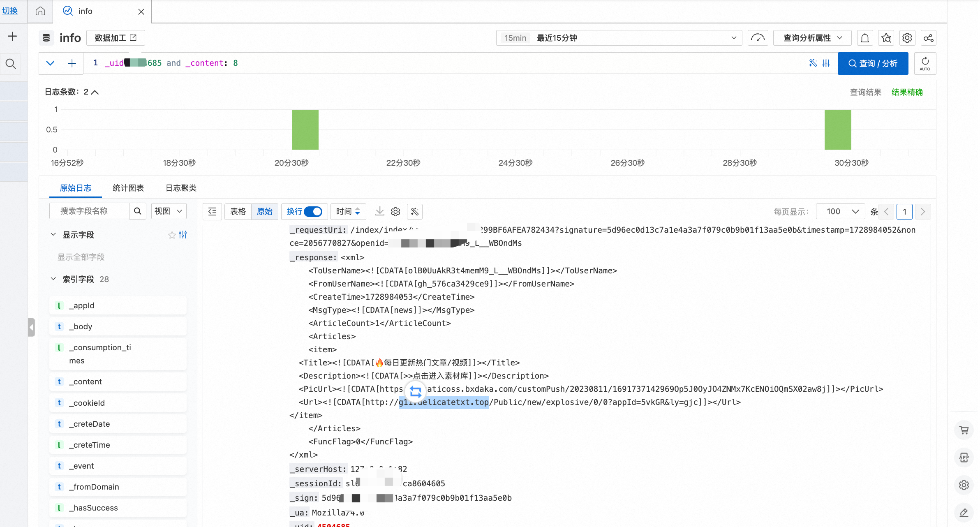Click the AUTO refresh icon
This screenshot has width=980, height=527.
[925, 63]
